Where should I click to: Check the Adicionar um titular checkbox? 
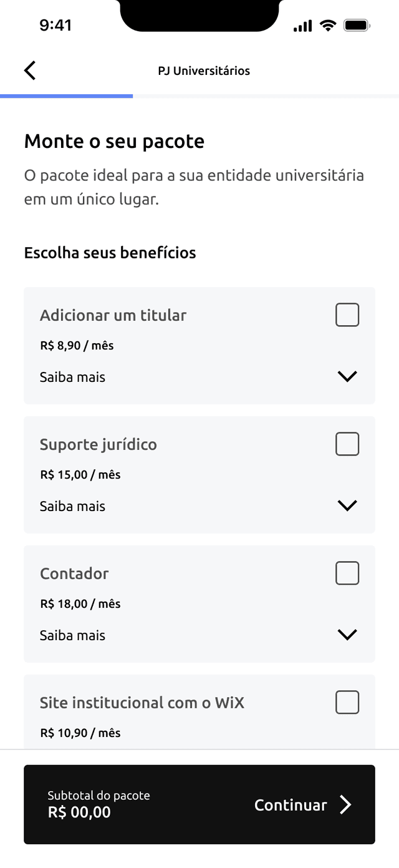click(347, 315)
